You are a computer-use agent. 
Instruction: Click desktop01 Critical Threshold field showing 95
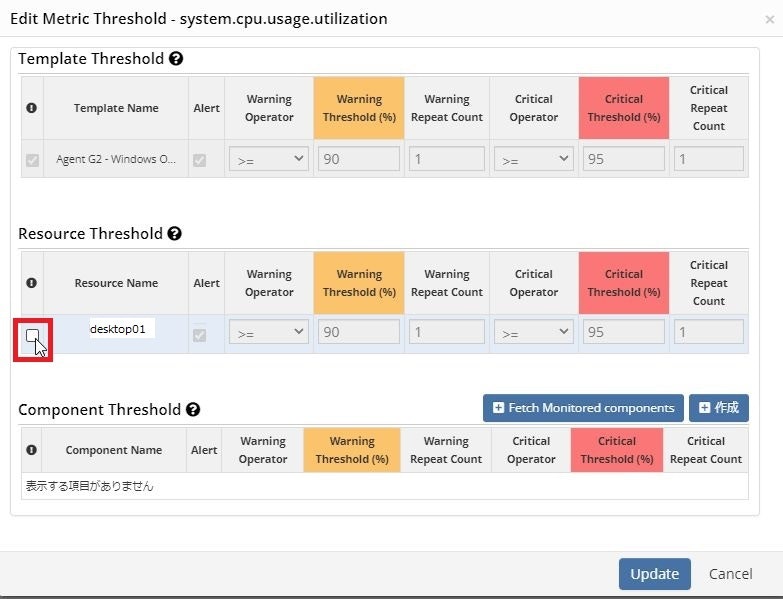624,332
